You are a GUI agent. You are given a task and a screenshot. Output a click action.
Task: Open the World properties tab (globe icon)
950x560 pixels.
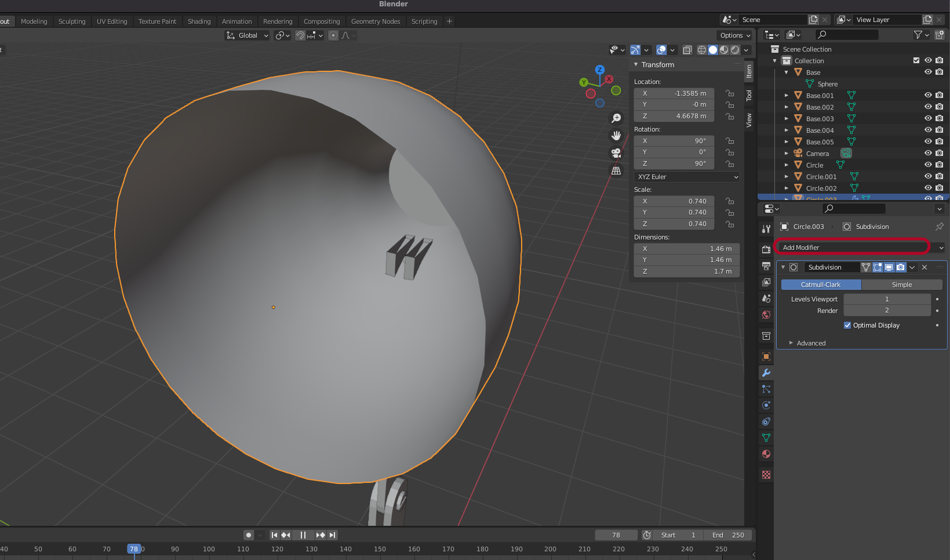(766, 315)
